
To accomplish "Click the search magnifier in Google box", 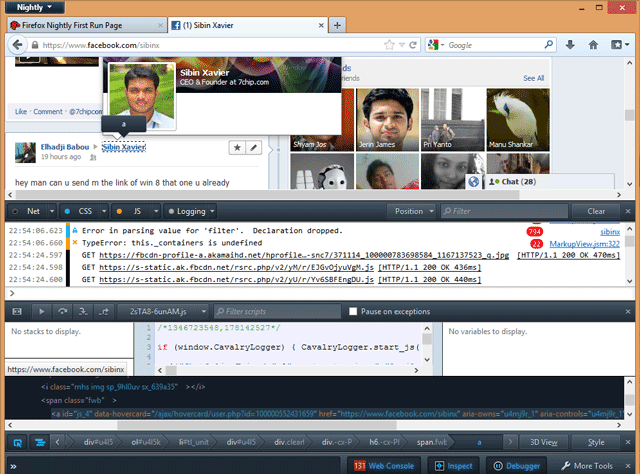I will point(549,44).
